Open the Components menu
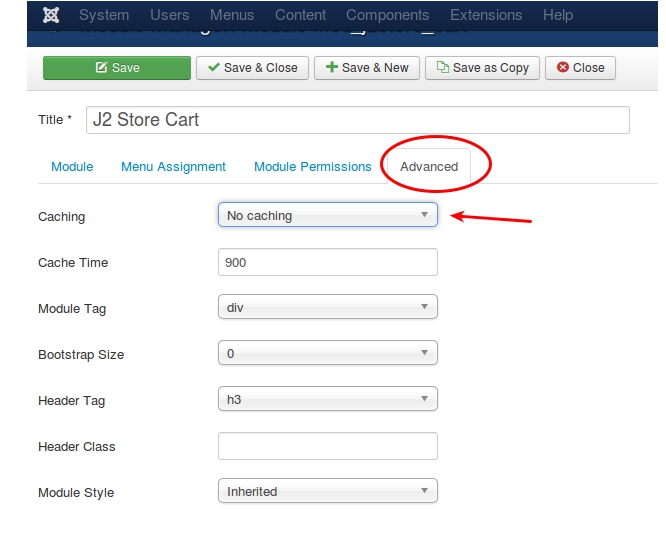 (387, 15)
